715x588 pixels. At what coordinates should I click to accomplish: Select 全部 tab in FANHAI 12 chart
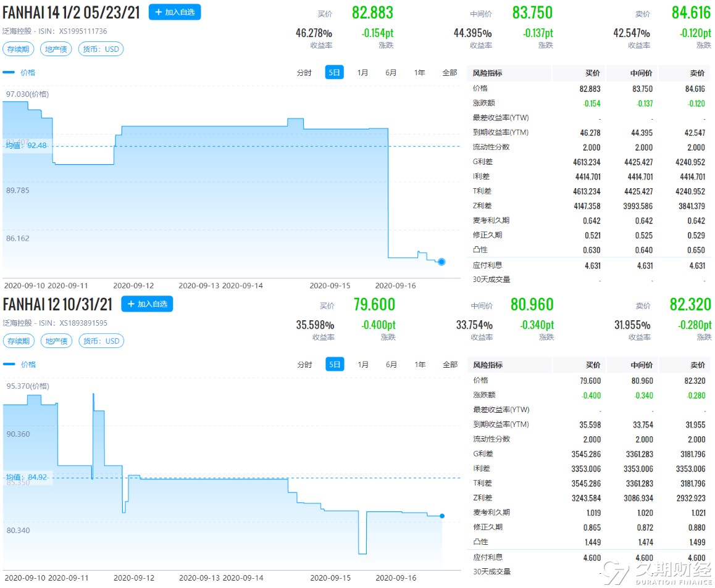pyautogui.click(x=450, y=365)
